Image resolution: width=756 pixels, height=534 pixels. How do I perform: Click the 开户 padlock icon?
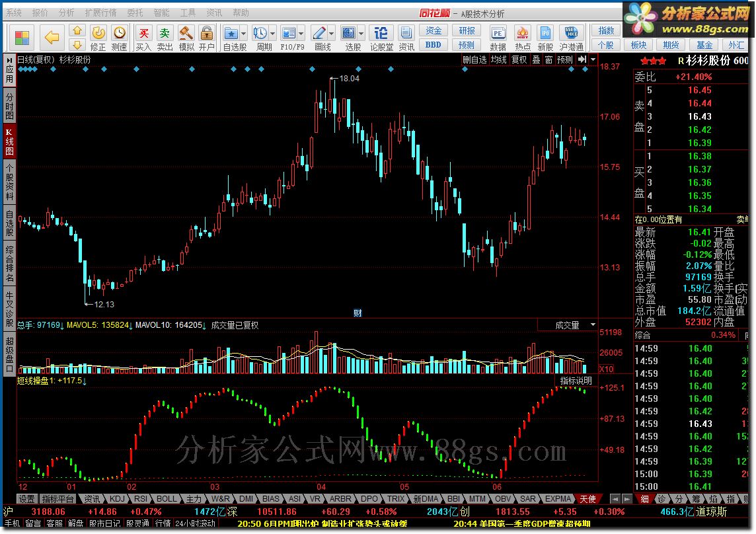click(207, 33)
